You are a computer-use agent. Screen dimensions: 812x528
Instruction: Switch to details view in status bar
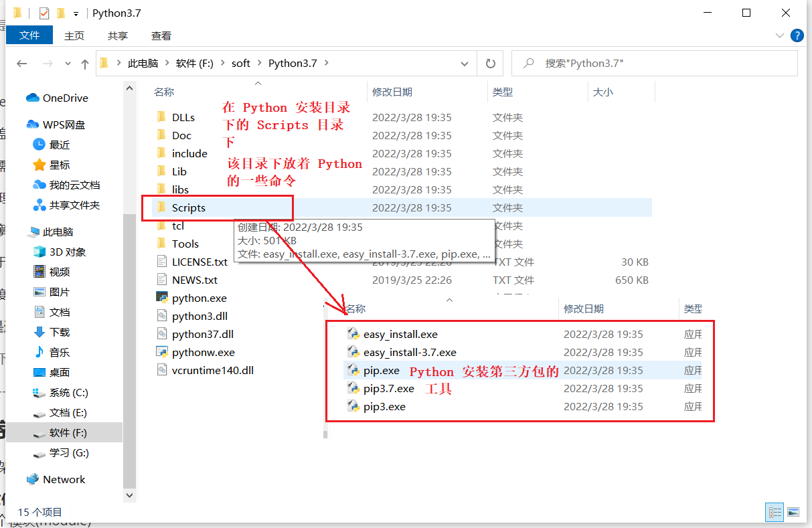point(775,512)
